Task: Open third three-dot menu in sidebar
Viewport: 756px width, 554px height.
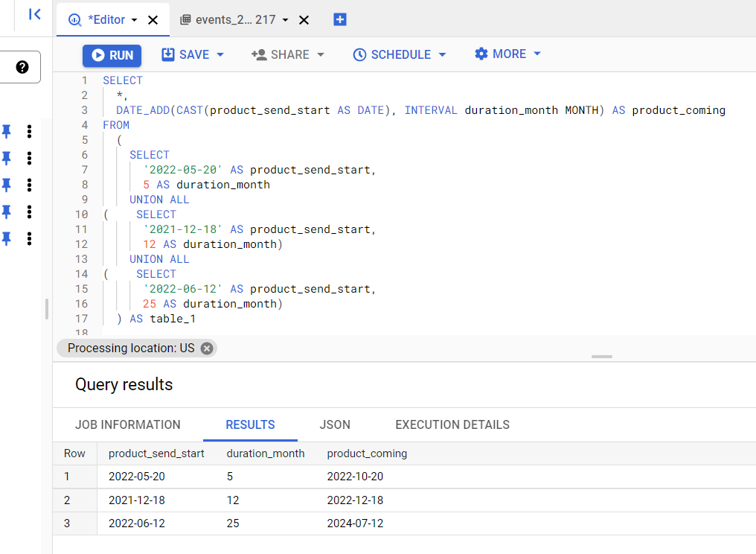Action: tap(30, 185)
